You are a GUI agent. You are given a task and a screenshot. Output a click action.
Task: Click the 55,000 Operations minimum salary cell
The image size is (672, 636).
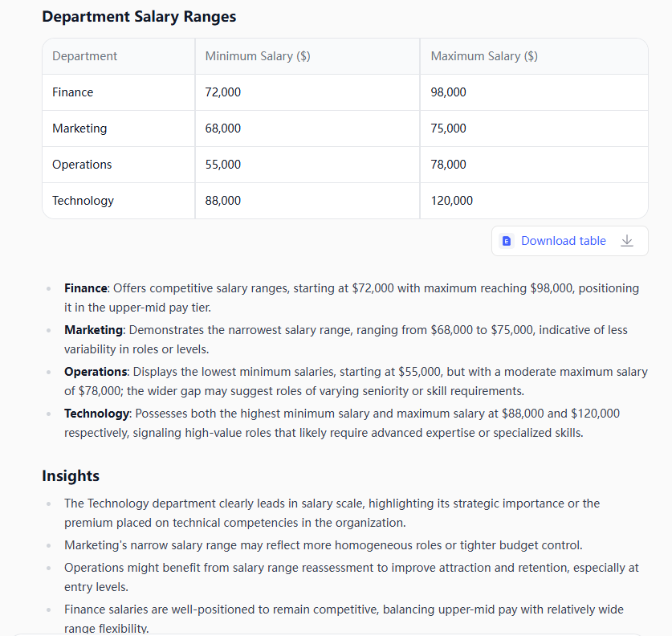click(222, 165)
